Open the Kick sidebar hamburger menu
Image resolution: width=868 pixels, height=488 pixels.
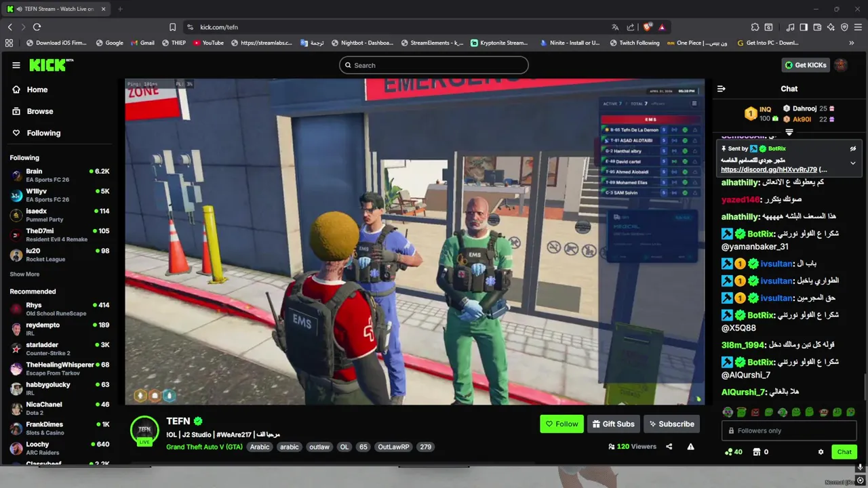[16, 65]
